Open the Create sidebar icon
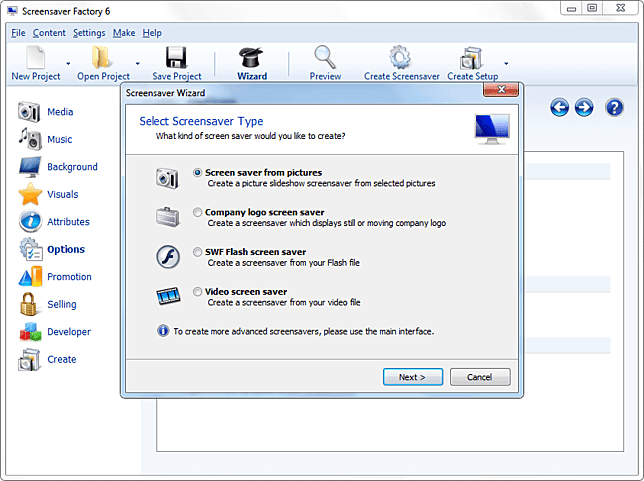 coord(29,359)
